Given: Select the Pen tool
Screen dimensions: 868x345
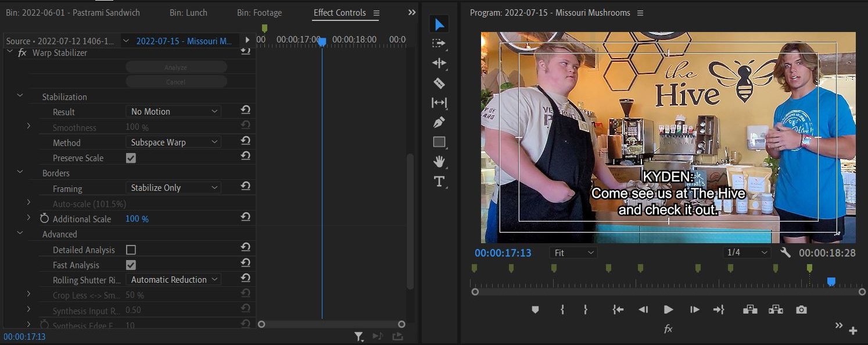Looking at the screenshot, I should pos(439,122).
